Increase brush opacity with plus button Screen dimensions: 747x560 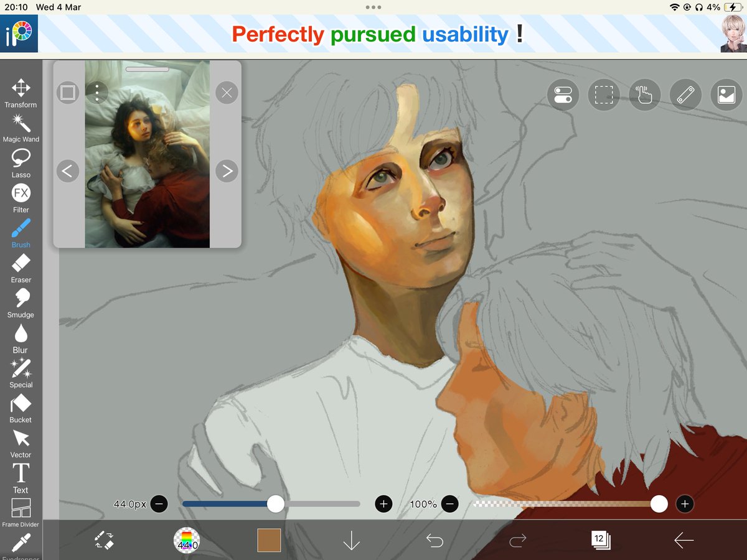(685, 504)
